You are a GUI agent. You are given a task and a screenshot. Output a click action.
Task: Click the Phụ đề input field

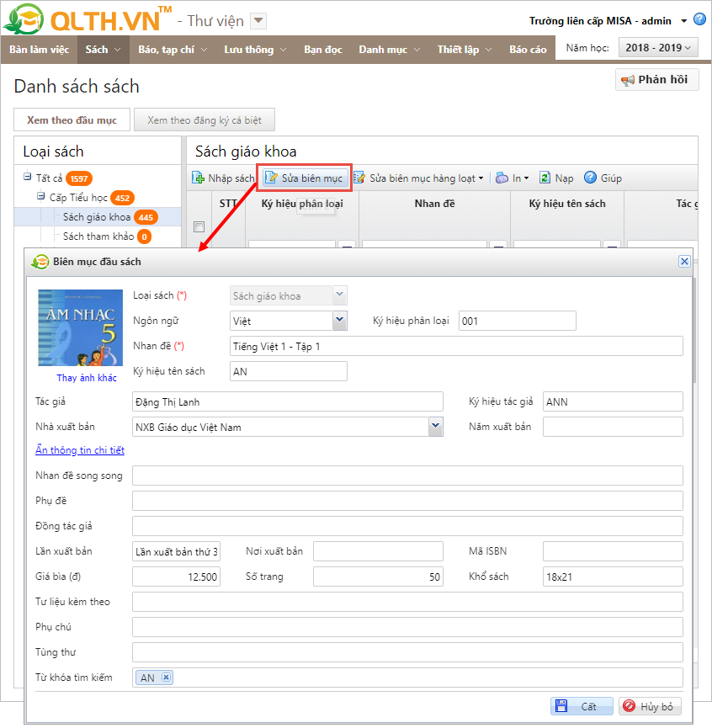pyautogui.click(x=407, y=501)
